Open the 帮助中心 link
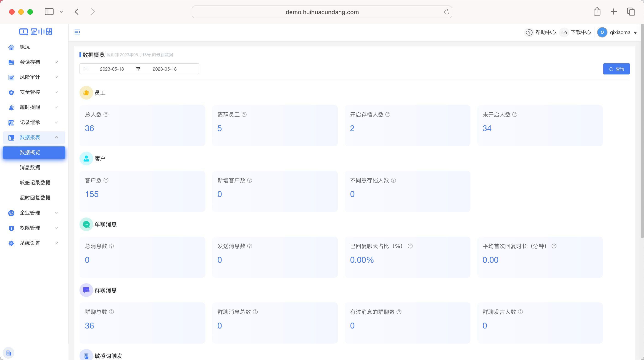The width and height of the screenshot is (644, 360). click(x=546, y=32)
